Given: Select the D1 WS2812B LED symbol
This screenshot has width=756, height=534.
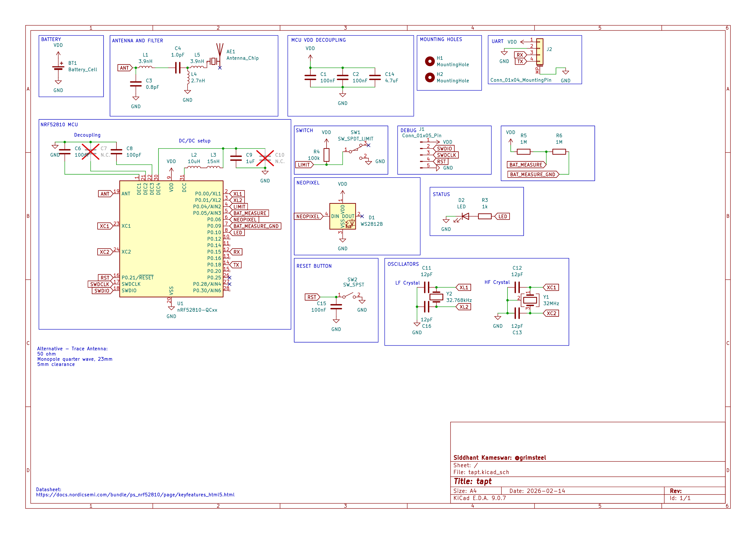Looking at the screenshot, I should tap(342, 216).
